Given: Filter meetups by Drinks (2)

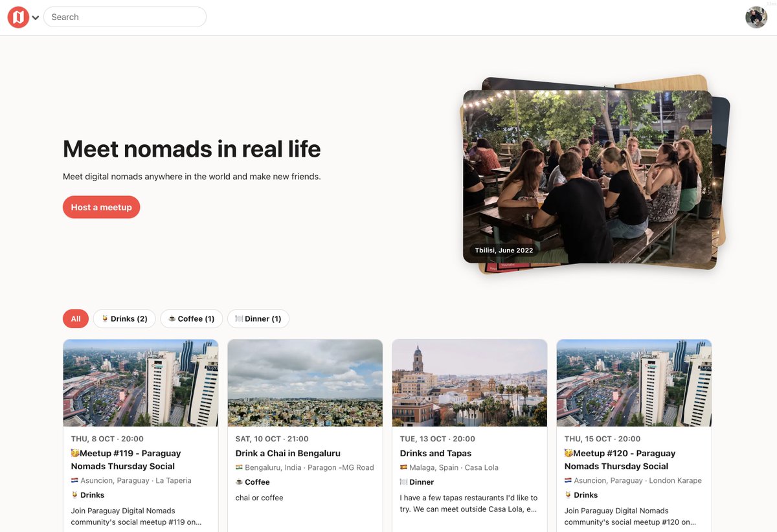Looking at the screenshot, I should pyautogui.click(x=124, y=318).
